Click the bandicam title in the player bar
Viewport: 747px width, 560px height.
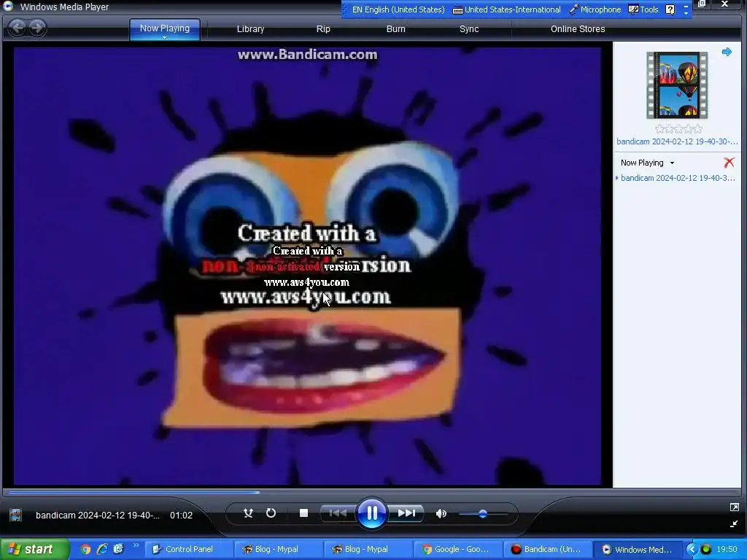[98, 516]
